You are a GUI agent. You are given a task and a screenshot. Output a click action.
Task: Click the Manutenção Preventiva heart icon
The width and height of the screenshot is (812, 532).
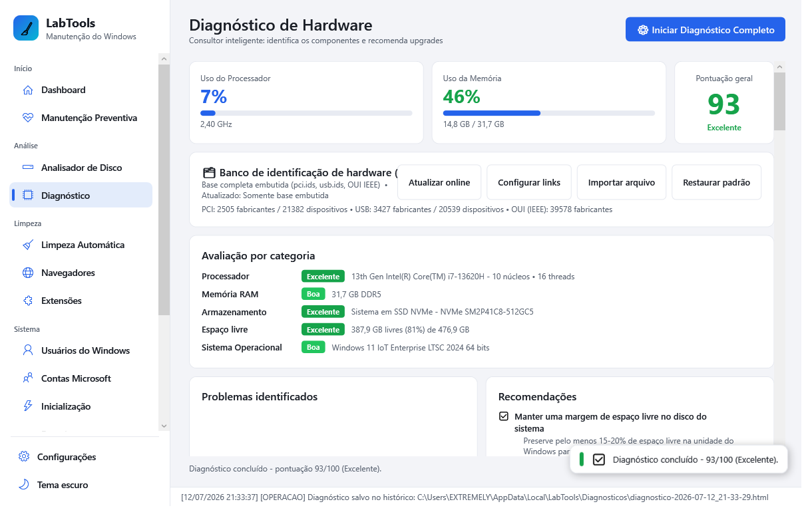tap(28, 118)
